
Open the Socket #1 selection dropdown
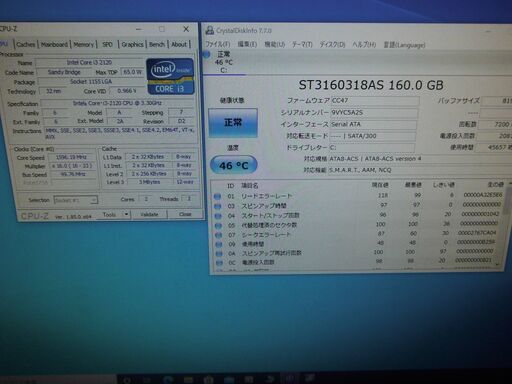(75, 200)
